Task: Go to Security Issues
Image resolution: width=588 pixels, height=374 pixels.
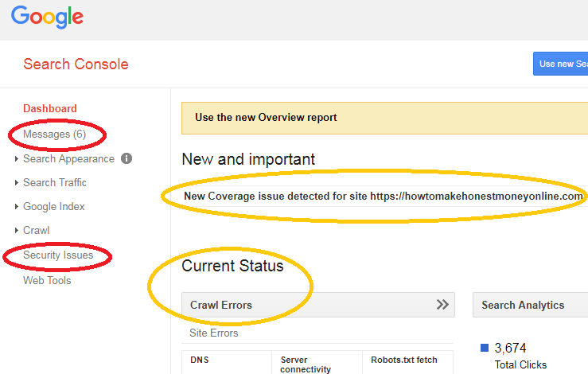Action: point(58,255)
